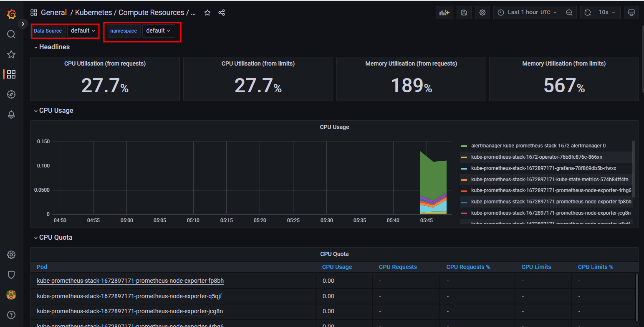This screenshot has width=644, height=327.
Task: Open pod link node-exporter-jcg8n in table
Action: coord(130,311)
